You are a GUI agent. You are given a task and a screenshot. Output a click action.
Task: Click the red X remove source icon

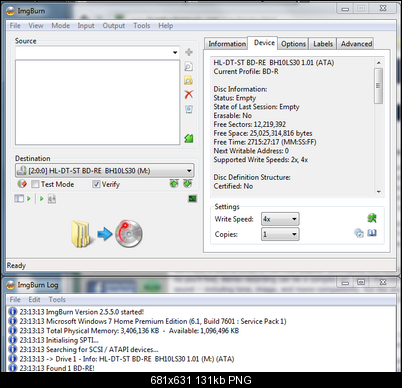click(x=189, y=94)
